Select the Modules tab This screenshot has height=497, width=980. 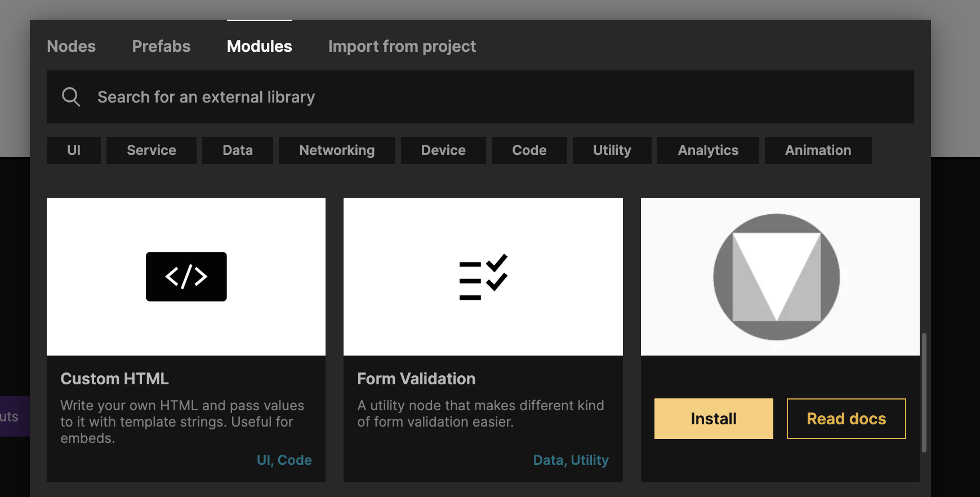[259, 46]
